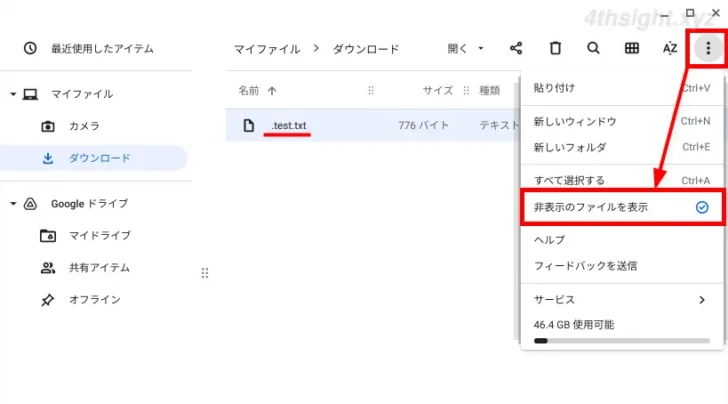Click 46.4 GB 使用可能 text
The image size is (728, 404).
[x=574, y=325]
